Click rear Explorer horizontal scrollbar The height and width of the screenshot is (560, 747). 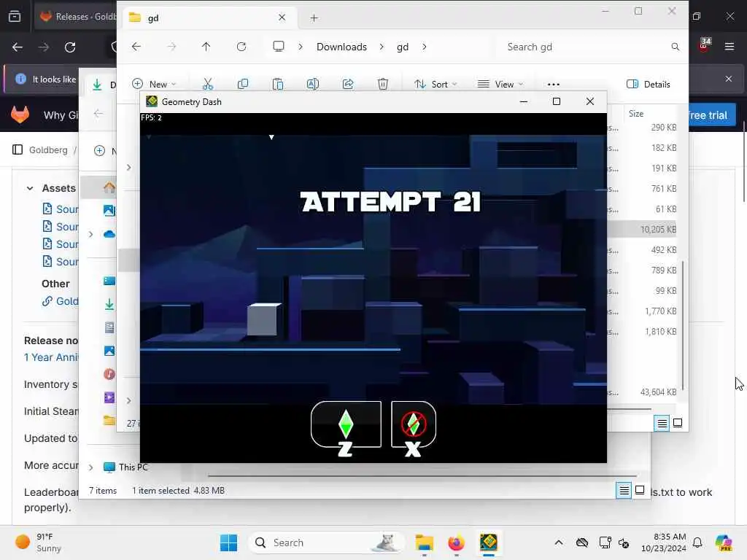pyautogui.click(x=422, y=475)
